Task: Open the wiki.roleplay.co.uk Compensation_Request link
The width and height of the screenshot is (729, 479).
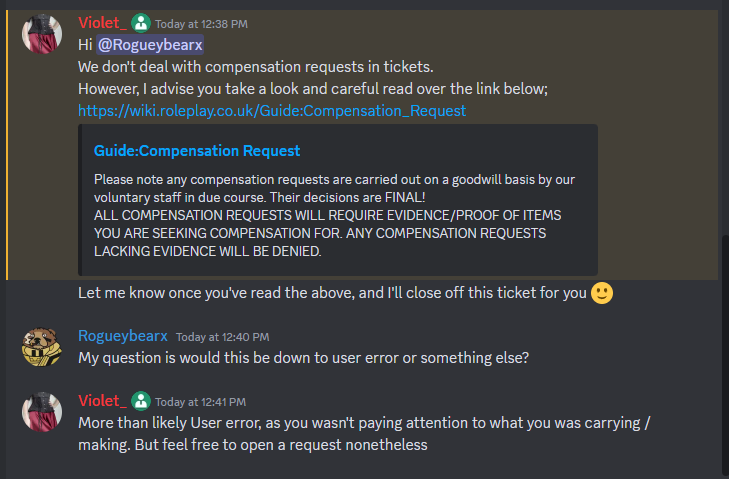Action: point(272,110)
